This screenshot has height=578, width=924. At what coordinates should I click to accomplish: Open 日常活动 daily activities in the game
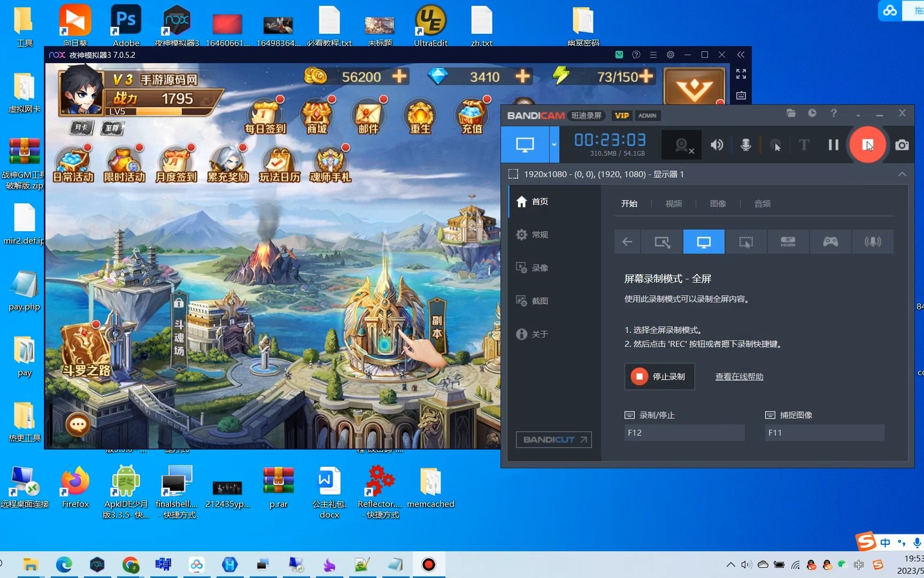point(73,164)
